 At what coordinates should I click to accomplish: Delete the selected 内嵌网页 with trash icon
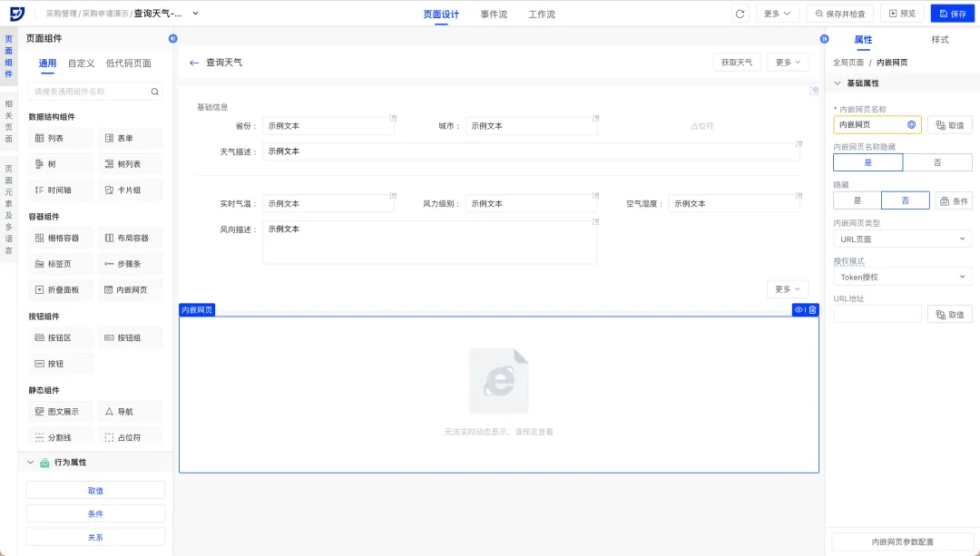812,310
